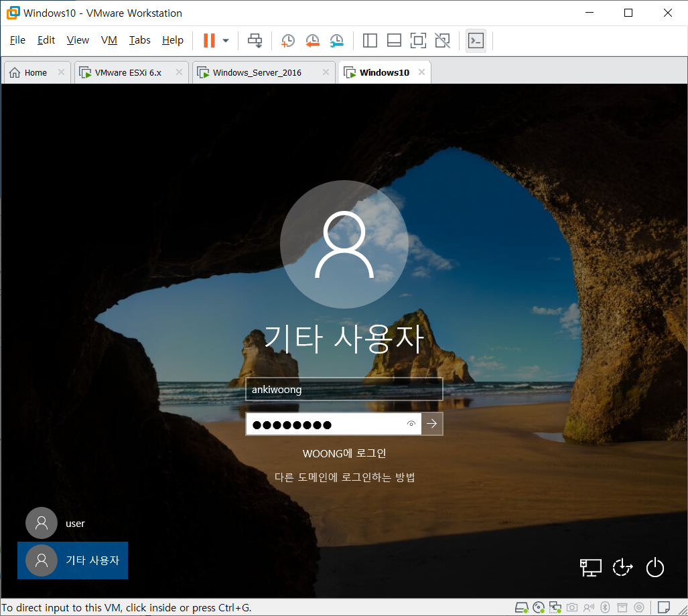Open the Edit menu
The image size is (688, 616).
click(x=46, y=40)
